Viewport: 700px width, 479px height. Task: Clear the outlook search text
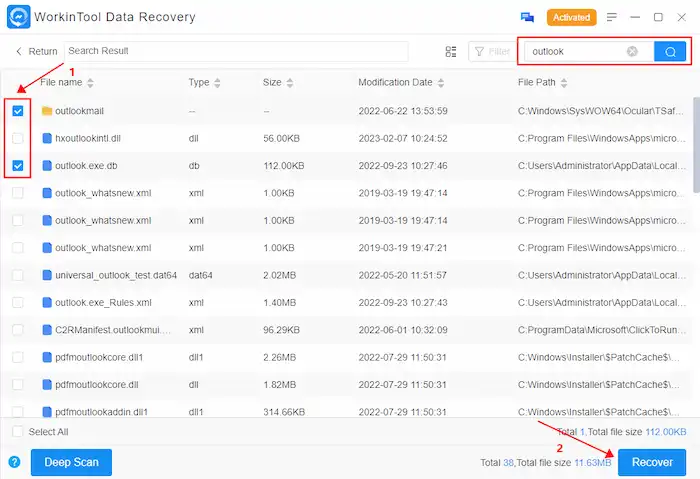[632, 51]
